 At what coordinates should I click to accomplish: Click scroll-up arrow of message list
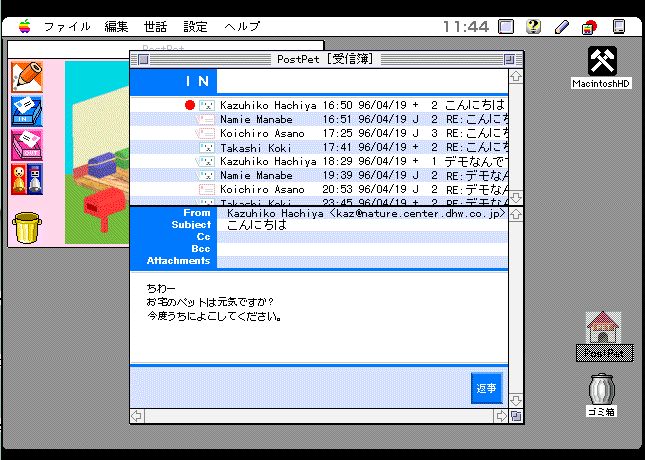pyautogui.click(x=516, y=77)
